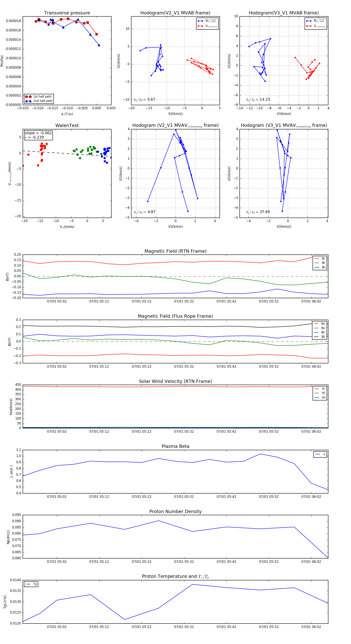
Task: Select the '|B|' legend entry
Action: 320,337
